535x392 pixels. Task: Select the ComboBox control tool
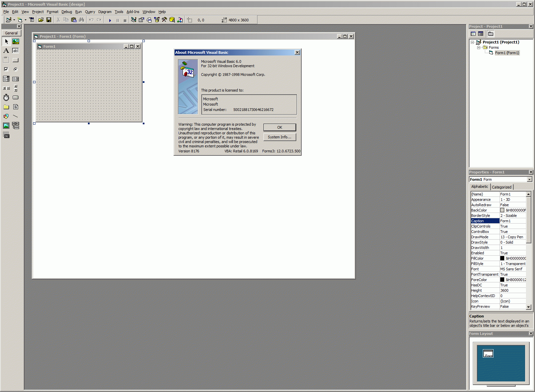(x=6, y=79)
